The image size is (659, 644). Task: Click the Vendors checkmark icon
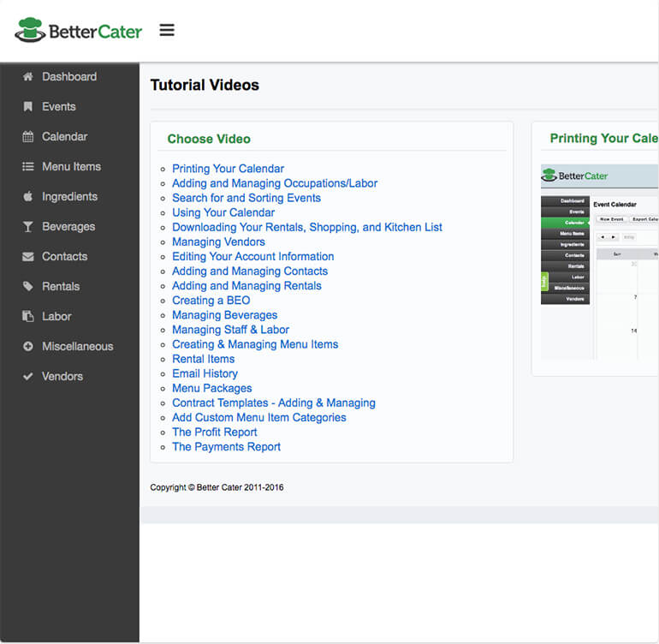click(27, 377)
